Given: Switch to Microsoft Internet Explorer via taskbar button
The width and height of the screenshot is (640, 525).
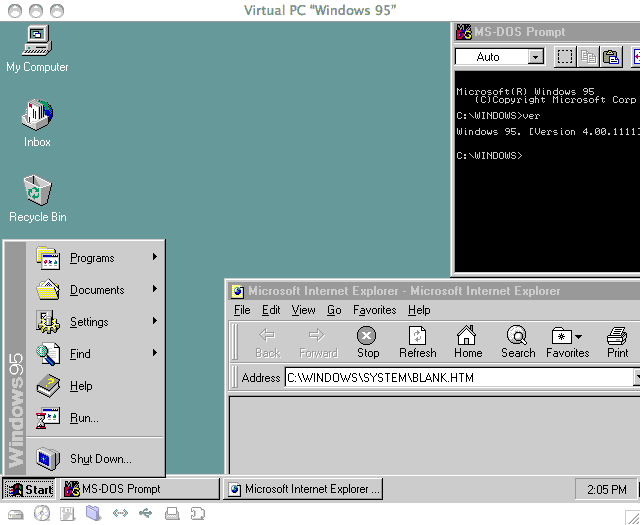Looking at the screenshot, I should coord(302,489).
